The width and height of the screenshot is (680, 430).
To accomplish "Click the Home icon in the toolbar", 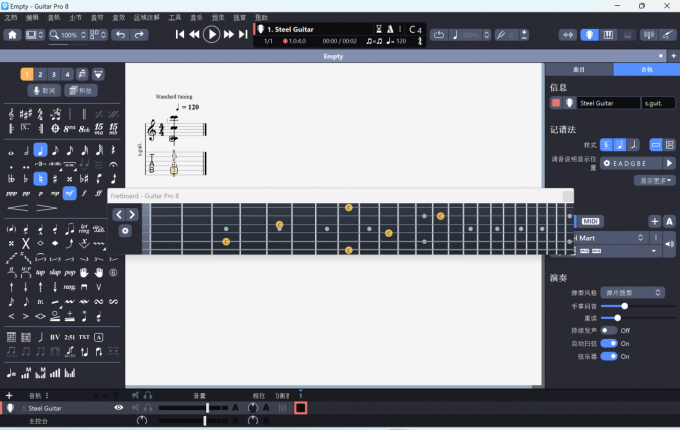I will (12, 35).
